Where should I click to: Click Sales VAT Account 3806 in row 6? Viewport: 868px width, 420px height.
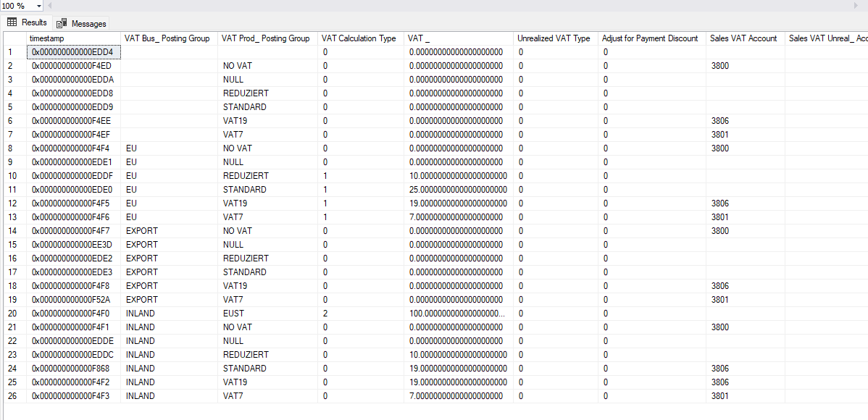coord(745,121)
